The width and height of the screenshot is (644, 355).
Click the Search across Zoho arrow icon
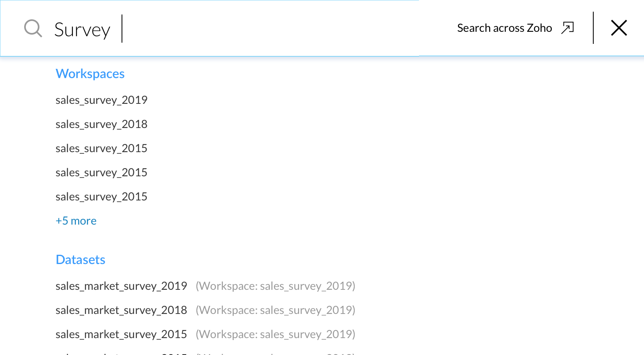568,28
